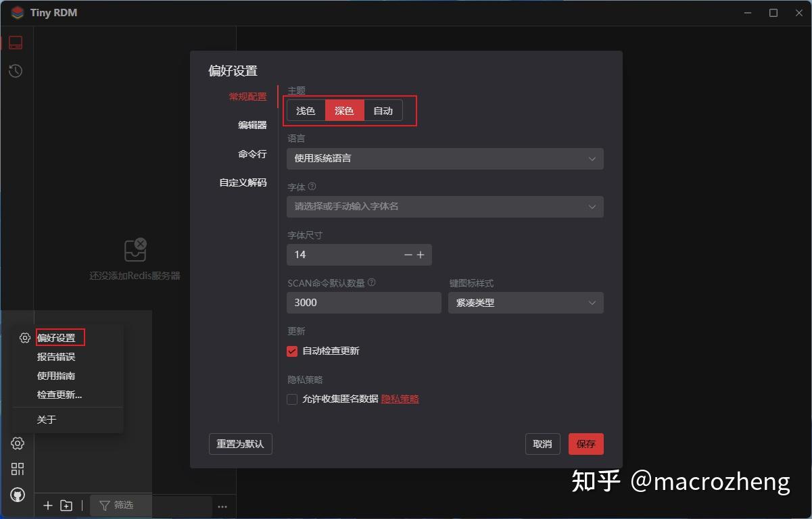This screenshot has width=812, height=519.
Task: Click the grid layout icon in lower sidebar
Action: [x=17, y=468]
